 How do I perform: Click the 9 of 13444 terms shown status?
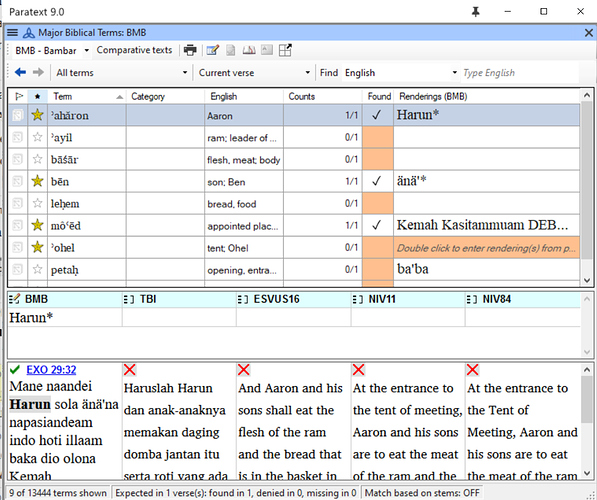point(58,493)
